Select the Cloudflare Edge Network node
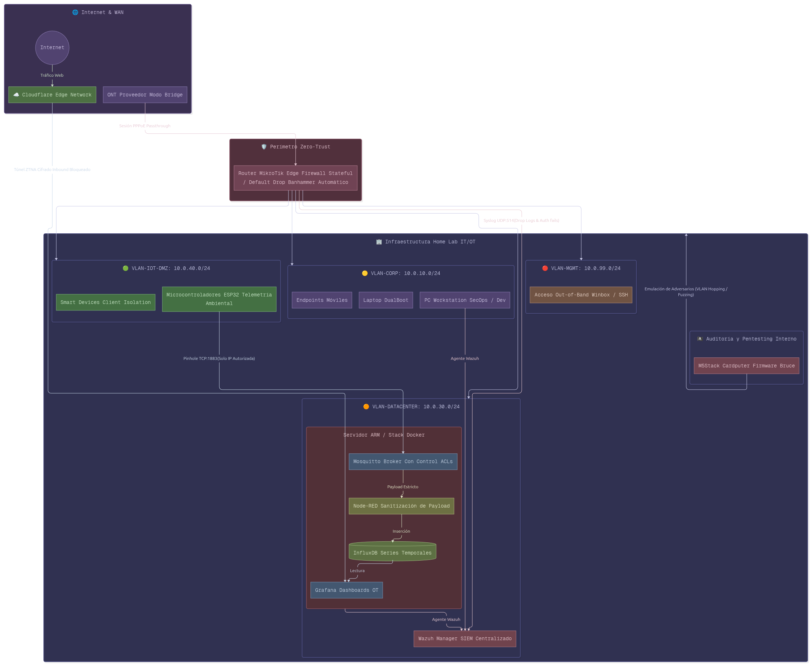This screenshot has width=812, height=666. (x=52, y=95)
